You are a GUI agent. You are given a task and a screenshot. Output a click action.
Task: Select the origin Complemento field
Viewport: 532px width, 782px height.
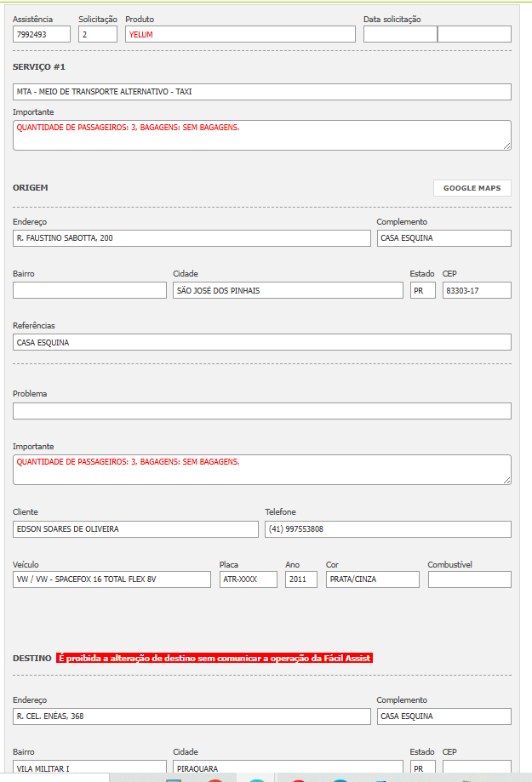point(443,238)
